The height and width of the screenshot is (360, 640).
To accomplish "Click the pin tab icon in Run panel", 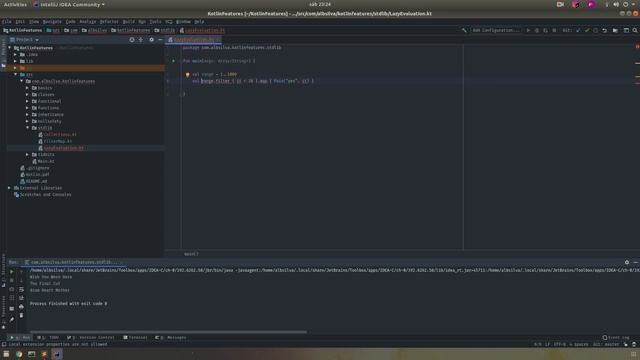I will [11, 320].
